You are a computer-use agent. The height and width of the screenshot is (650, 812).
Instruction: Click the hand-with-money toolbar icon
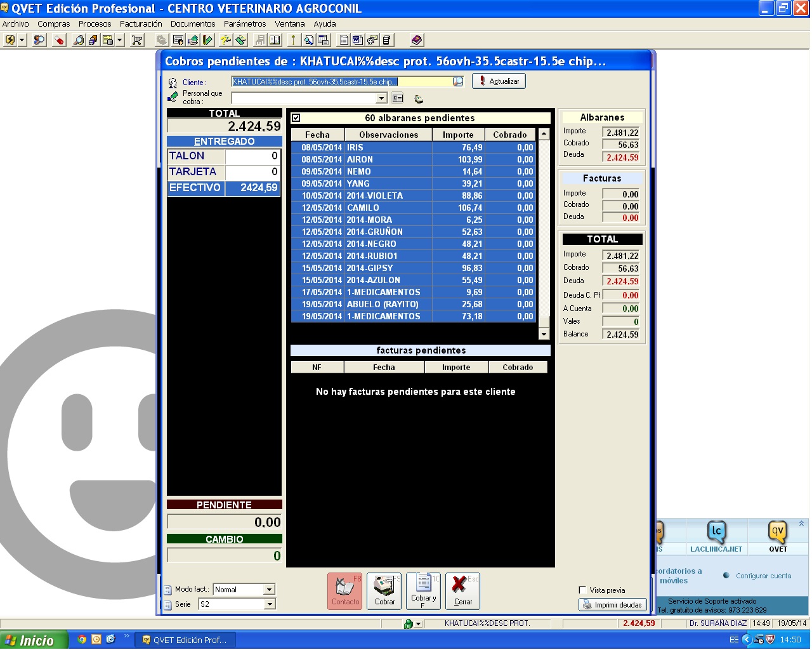193,40
